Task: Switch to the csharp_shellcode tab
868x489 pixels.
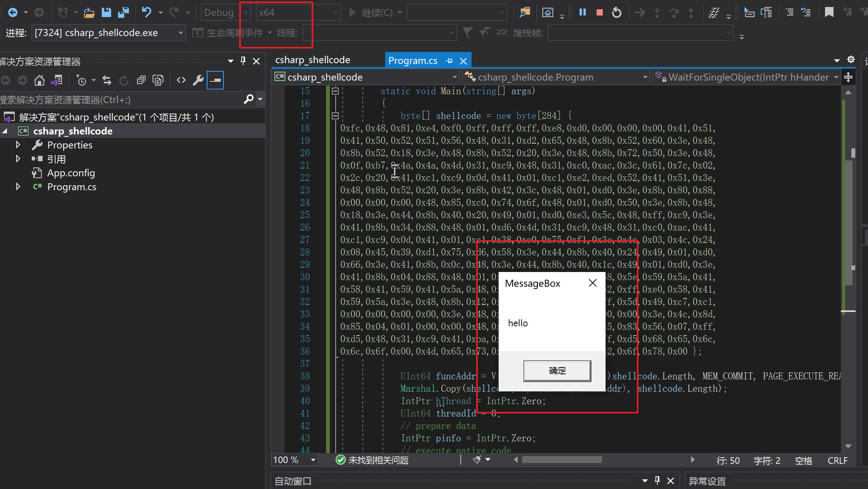Action: pos(312,60)
